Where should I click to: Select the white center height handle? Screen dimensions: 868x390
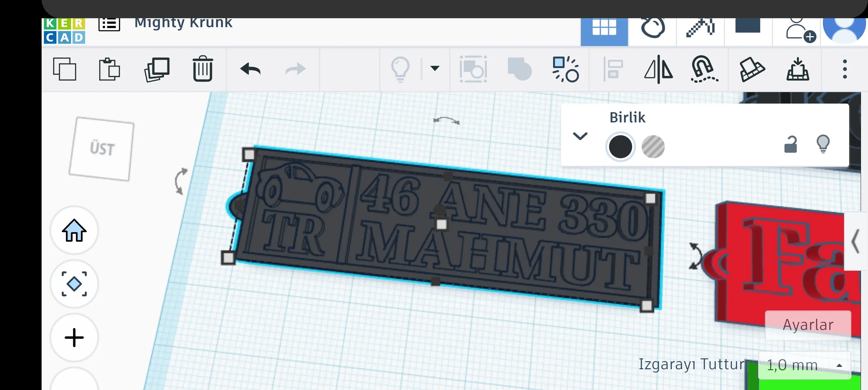click(x=441, y=224)
